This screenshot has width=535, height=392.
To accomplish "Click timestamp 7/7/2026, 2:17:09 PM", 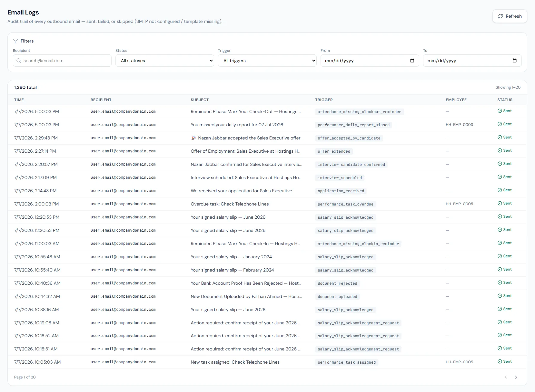I will click(x=35, y=177).
